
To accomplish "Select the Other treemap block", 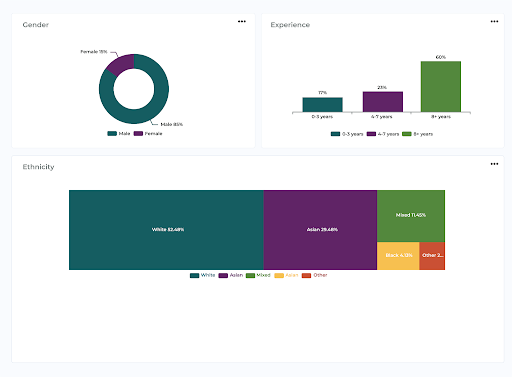I will point(432,256).
